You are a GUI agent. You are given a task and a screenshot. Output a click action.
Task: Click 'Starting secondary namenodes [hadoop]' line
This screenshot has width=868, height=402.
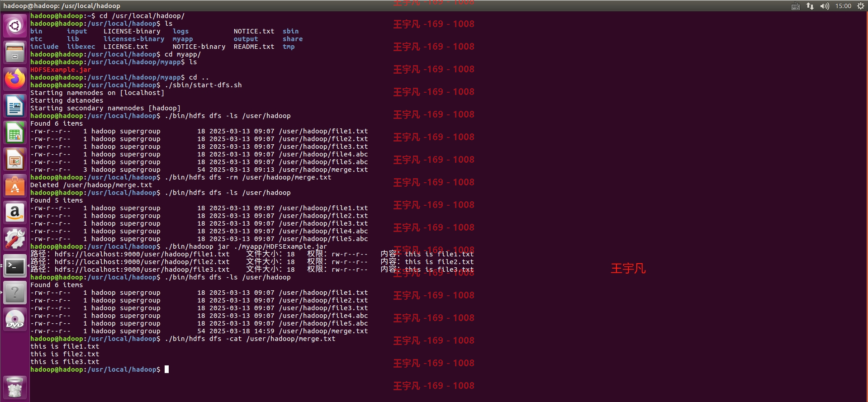(x=105, y=108)
